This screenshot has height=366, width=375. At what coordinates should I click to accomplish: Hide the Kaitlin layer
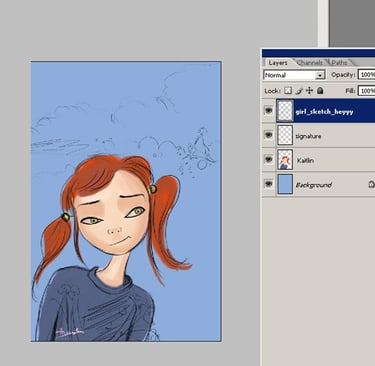(x=268, y=159)
